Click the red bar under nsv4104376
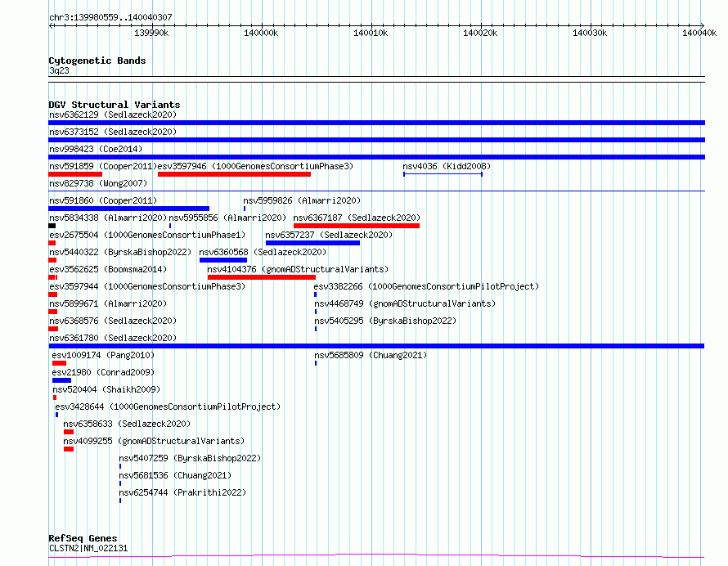This screenshot has height=566, width=728. click(262, 277)
